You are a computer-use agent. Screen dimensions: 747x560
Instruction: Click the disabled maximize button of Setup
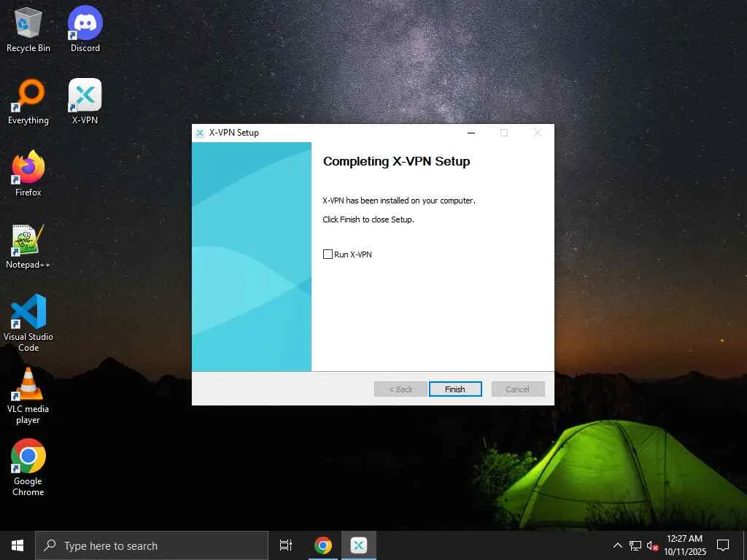(504, 133)
